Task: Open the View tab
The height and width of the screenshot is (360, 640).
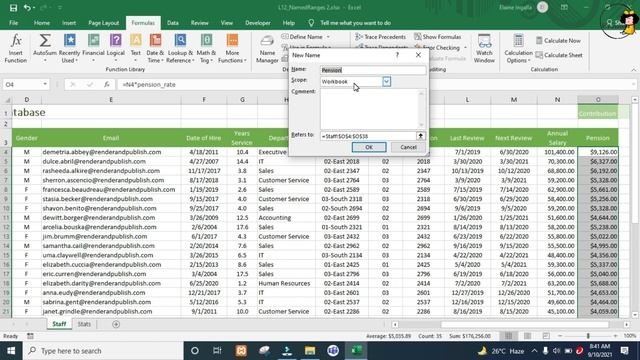Action: [227, 23]
